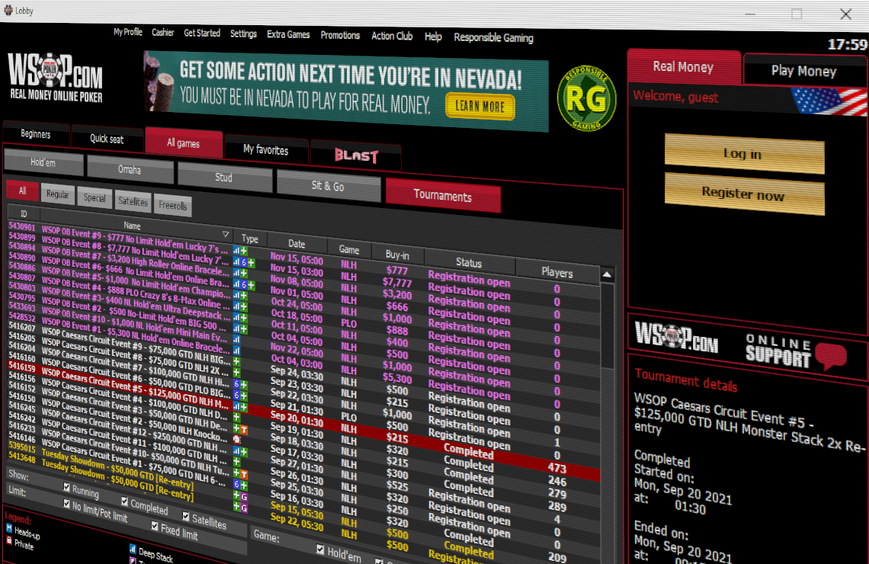Toggle the Satellites show checkbox
This screenshot has height=564, width=869.
coord(186,516)
